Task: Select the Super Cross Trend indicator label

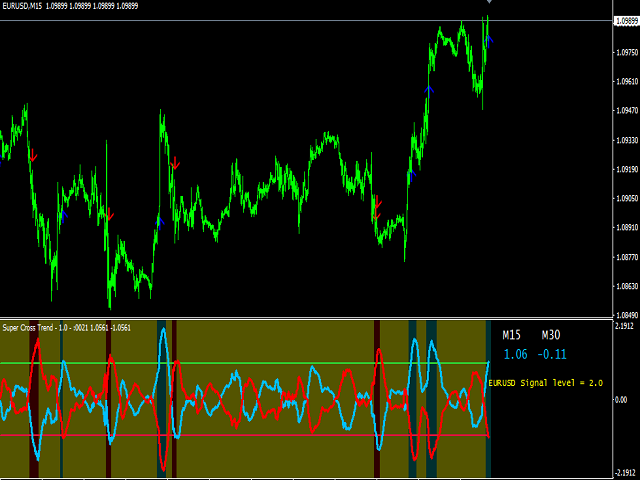Action: 67,328
